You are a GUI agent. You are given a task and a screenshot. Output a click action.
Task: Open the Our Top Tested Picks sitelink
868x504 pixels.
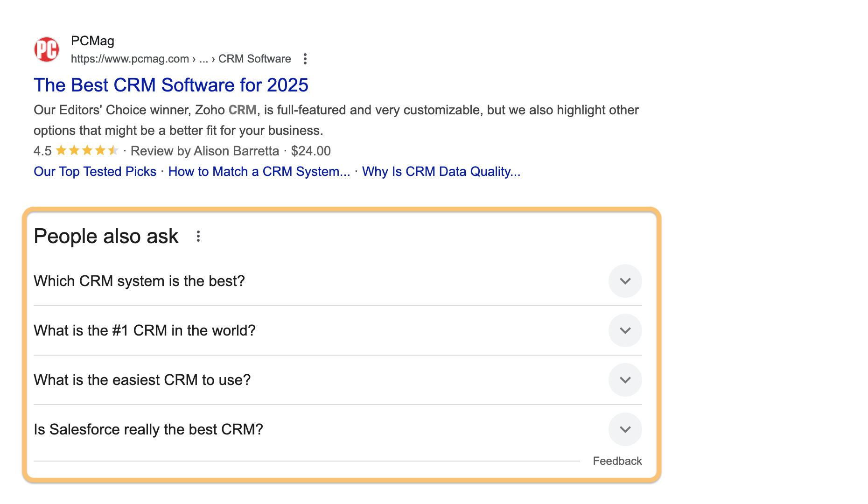(95, 171)
